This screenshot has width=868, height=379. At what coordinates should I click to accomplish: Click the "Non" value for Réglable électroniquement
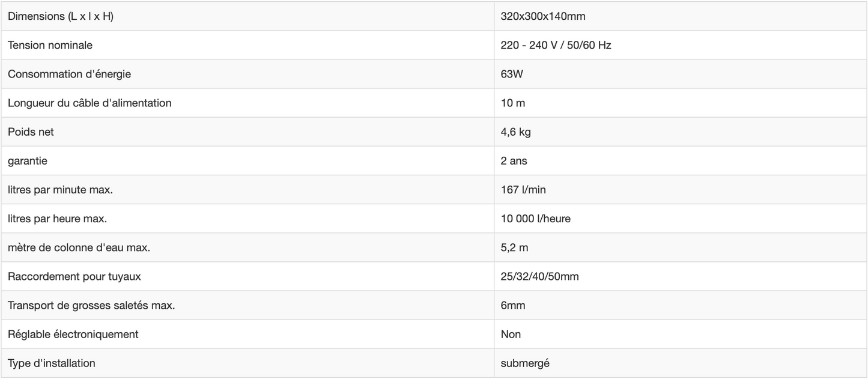coord(511,334)
